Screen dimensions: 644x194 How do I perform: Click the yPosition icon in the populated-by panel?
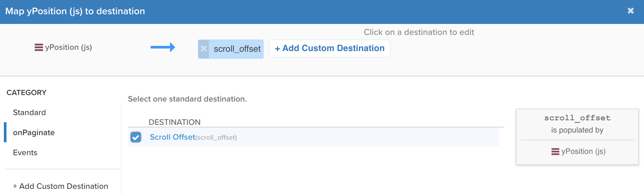(x=555, y=152)
